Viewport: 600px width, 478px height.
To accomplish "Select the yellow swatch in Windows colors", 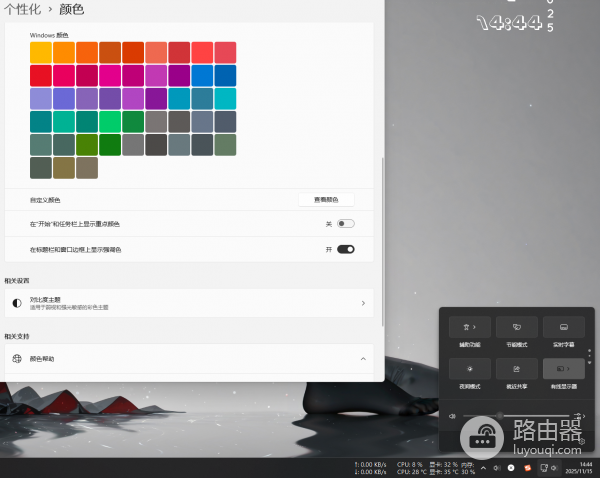I will (41, 52).
